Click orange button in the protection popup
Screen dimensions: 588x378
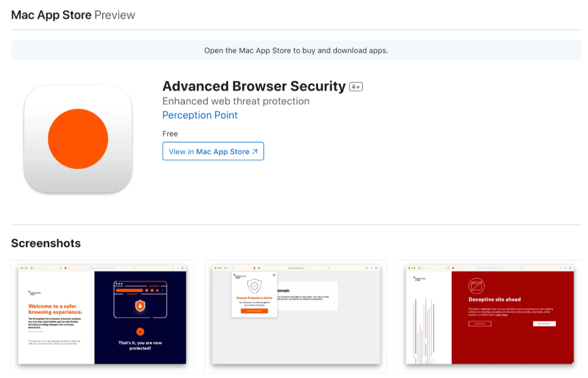tap(254, 311)
